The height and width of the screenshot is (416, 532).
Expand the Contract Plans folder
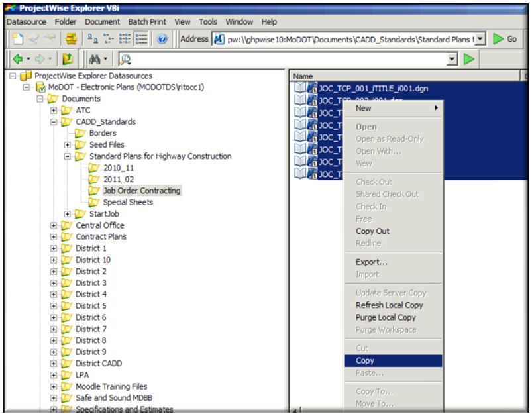click(53, 237)
